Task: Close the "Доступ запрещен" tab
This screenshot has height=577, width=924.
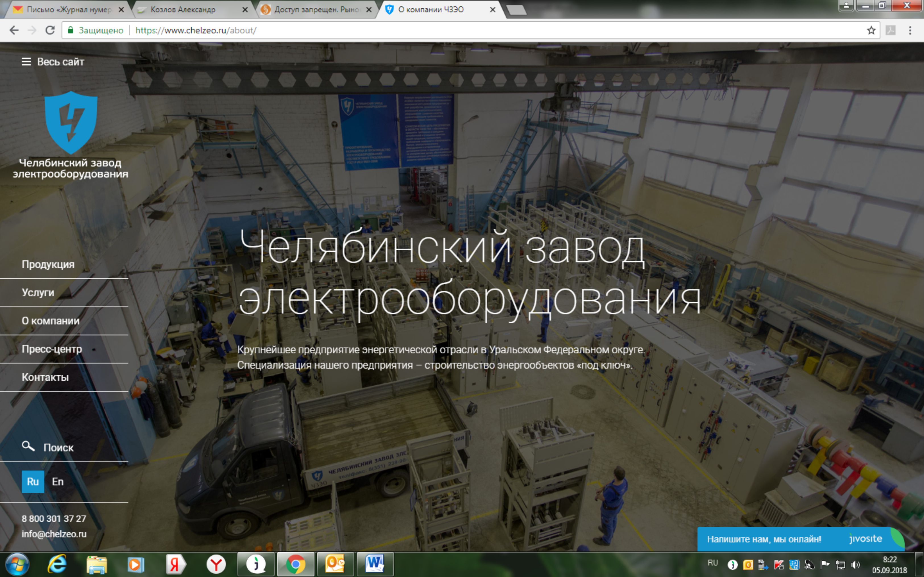Action: 369,10
